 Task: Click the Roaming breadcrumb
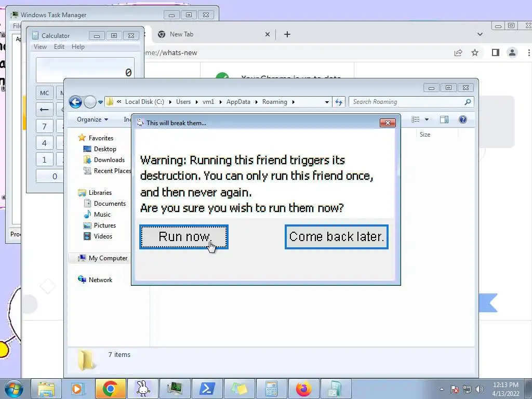(x=274, y=102)
